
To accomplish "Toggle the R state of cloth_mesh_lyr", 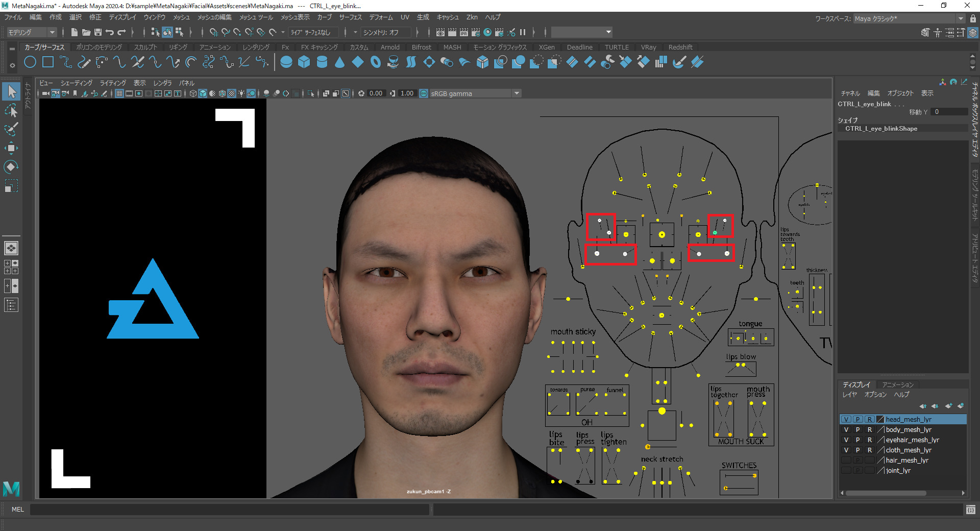I will coord(869,450).
